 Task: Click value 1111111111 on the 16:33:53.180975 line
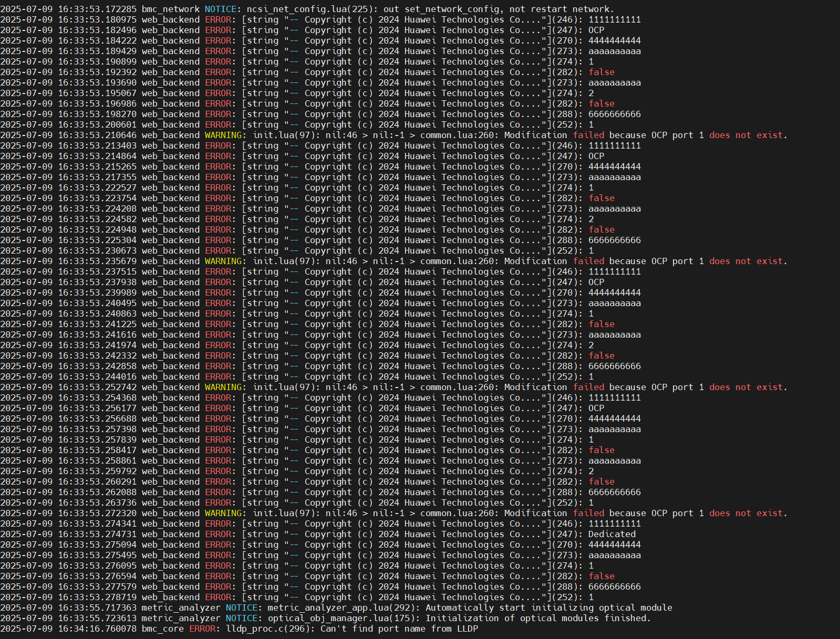[615, 19]
